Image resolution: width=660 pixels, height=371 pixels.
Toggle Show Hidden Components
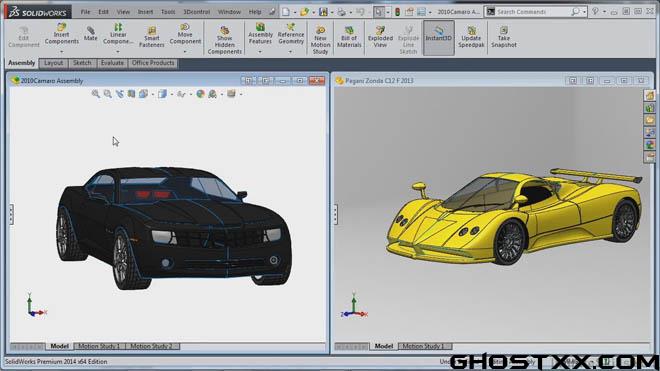[x=224, y=40]
